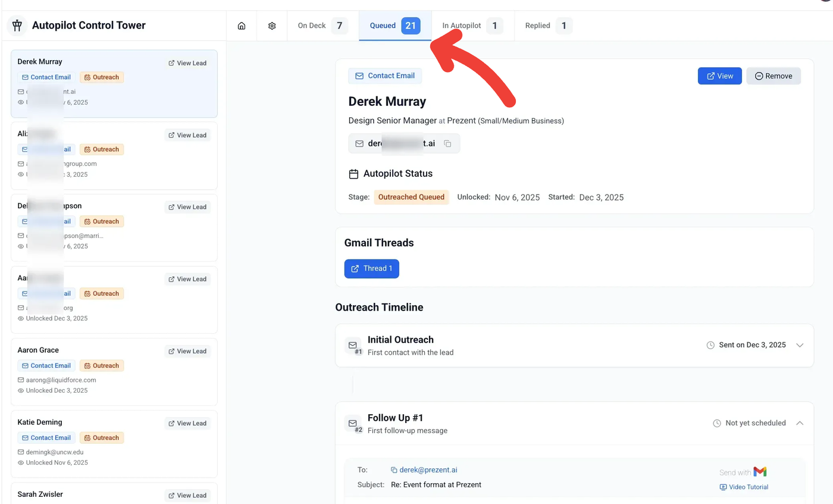Click the Outreach badge in Katie Deming's card
833x504 pixels.
[102, 438]
